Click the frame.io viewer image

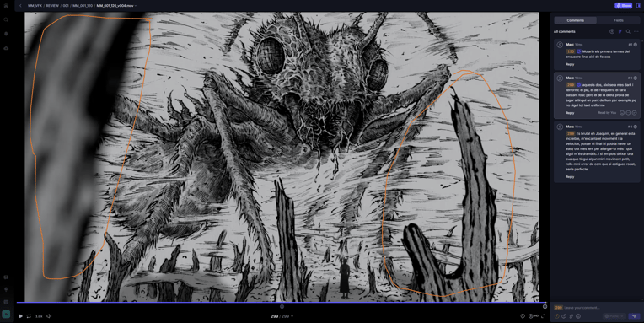(x=282, y=157)
